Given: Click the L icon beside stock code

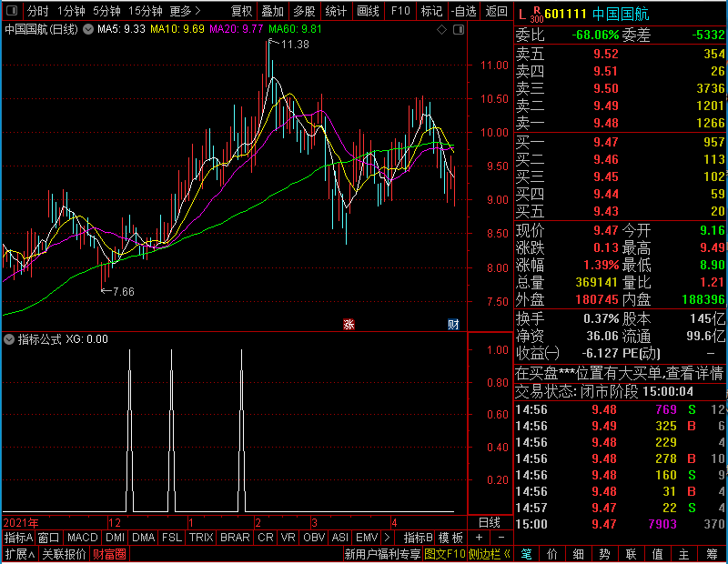Looking at the screenshot, I should pyautogui.click(x=522, y=15).
